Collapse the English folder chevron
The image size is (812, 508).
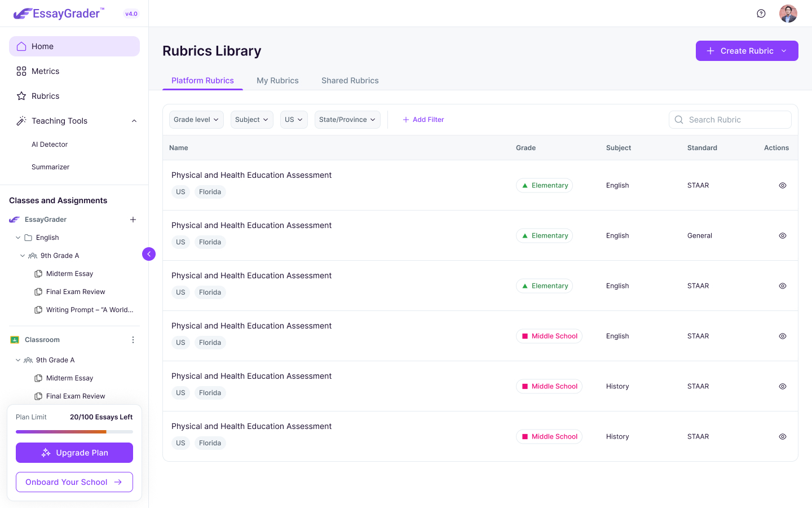(18, 238)
